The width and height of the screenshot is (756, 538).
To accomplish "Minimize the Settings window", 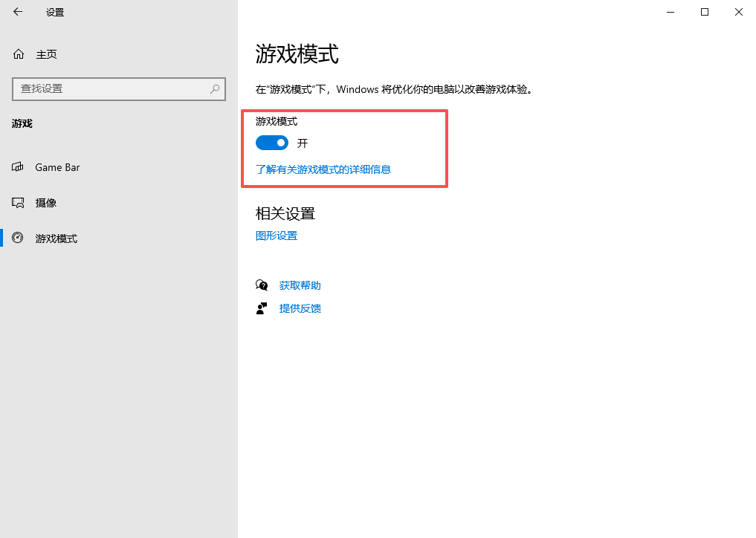I will click(671, 12).
